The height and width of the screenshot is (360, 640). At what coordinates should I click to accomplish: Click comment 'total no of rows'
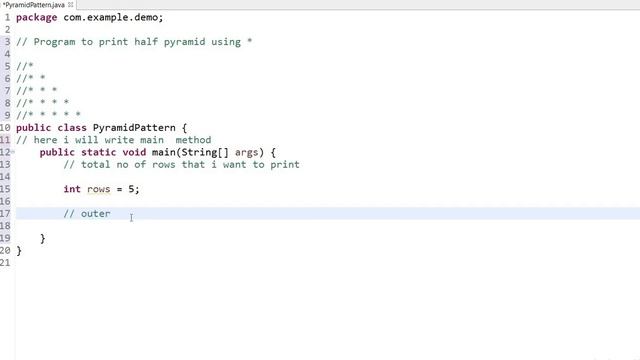point(128,164)
